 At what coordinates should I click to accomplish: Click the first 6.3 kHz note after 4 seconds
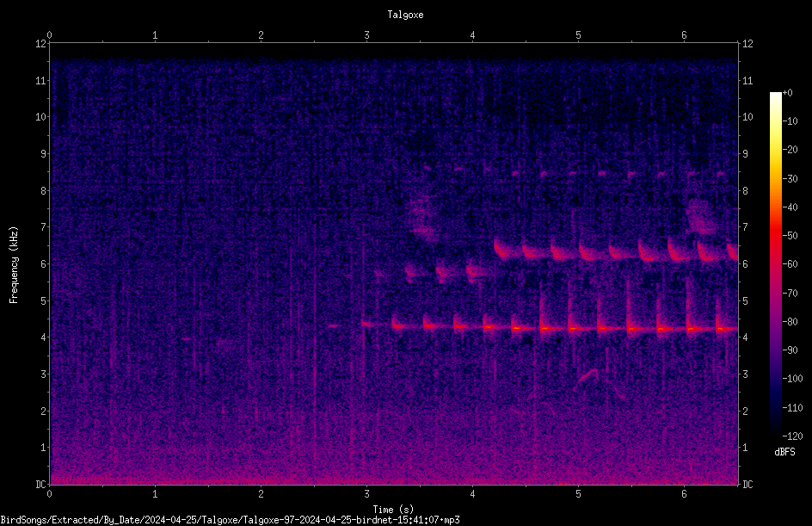(504, 250)
